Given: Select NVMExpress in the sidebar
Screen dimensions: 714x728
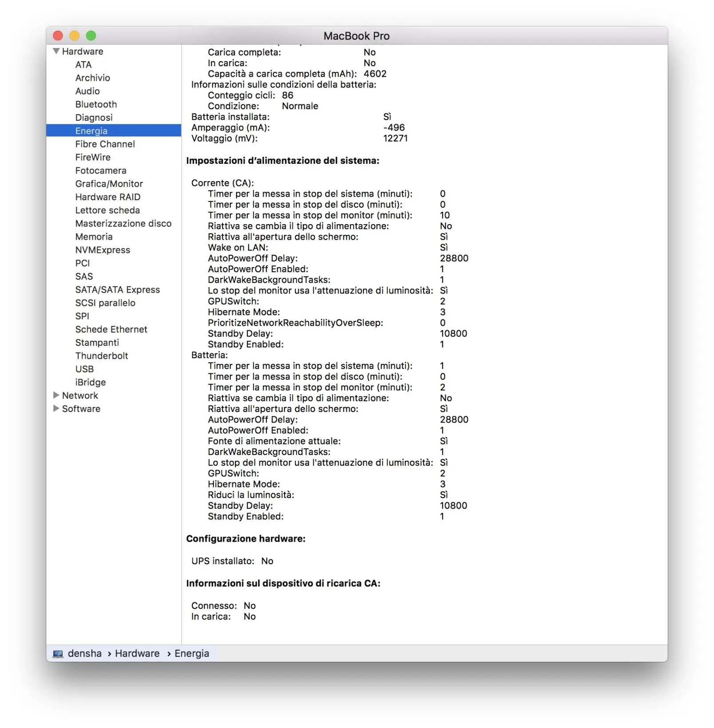Looking at the screenshot, I should coord(103,250).
